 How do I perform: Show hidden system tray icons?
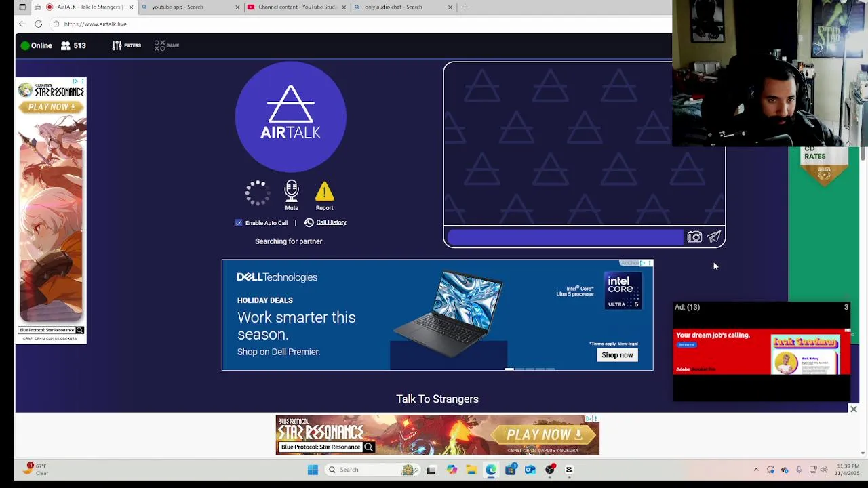(756, 470)
